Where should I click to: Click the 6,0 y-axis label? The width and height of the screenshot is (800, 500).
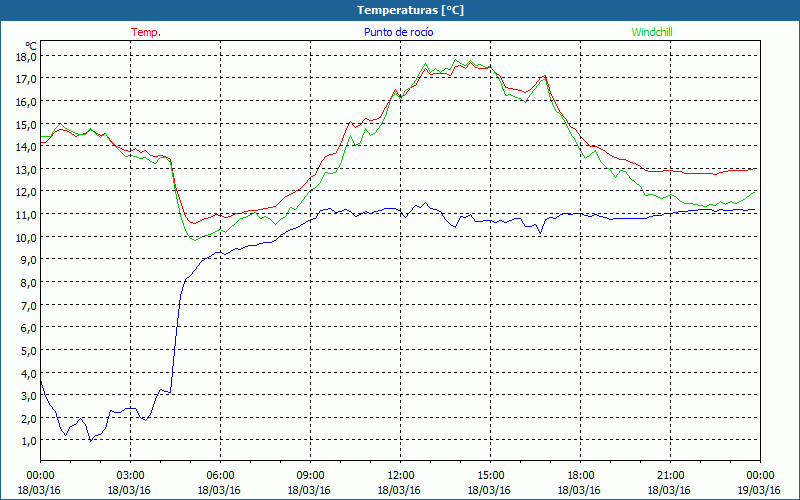28,328
